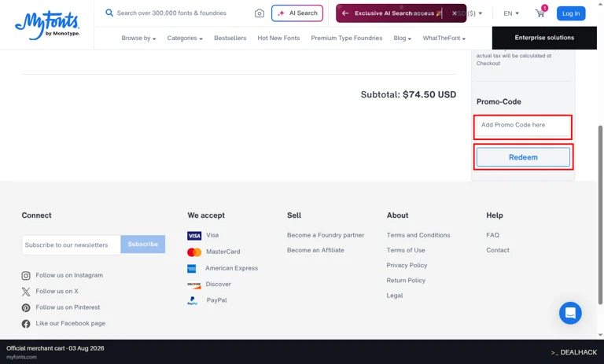Expand the Blog menu
The image size is (604, 364).
point(402,39)
